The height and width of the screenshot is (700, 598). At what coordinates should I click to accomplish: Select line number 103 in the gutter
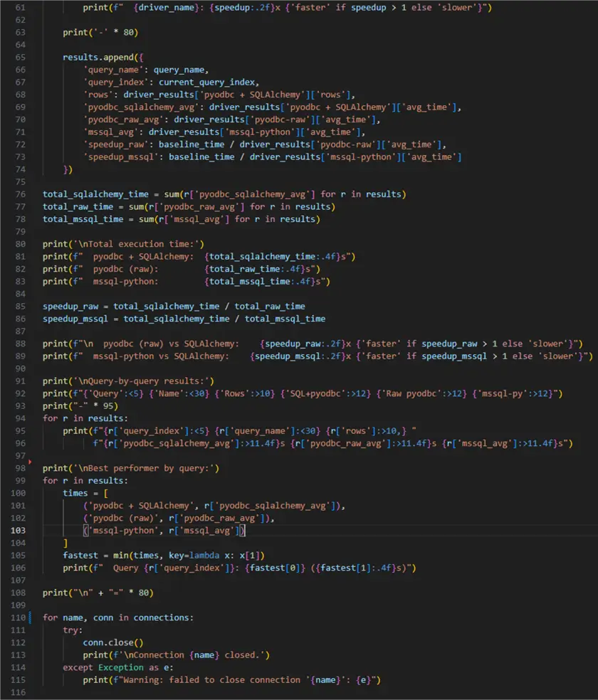(18, 531)
